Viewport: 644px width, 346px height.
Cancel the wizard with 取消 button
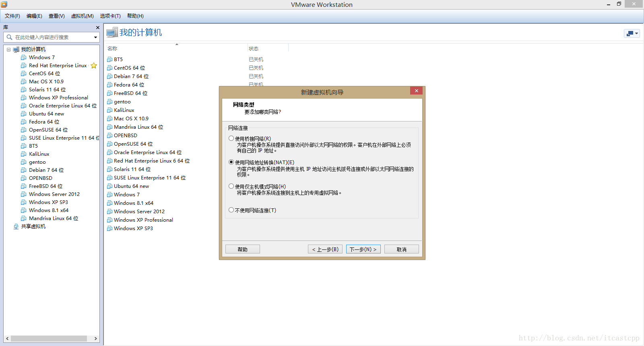click(401, 249)
